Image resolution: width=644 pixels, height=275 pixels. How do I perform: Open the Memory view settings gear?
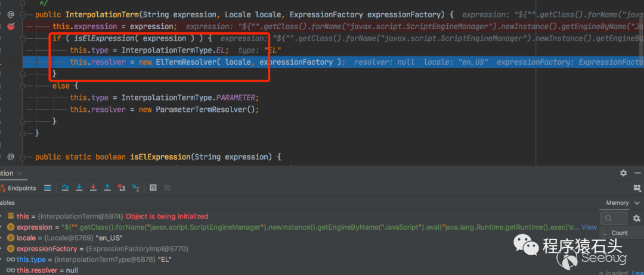coord(636,218)
